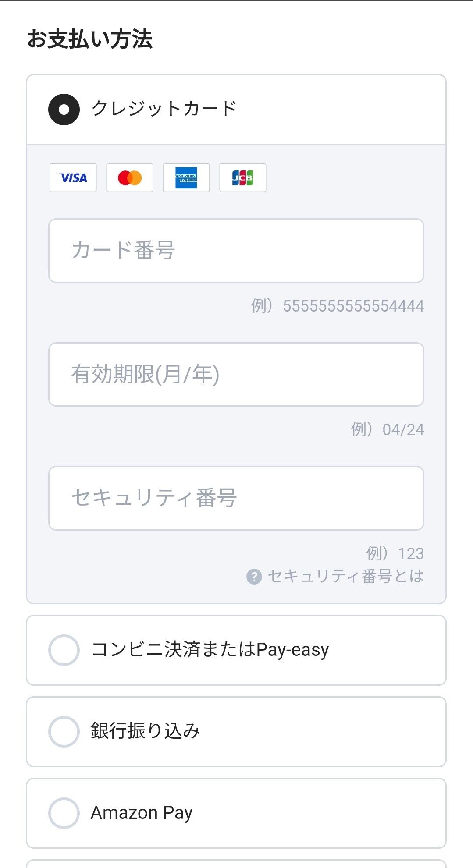Click the クレジットカード label text
The height and width of the screenshot is (868, 473).
click(164, 109)
